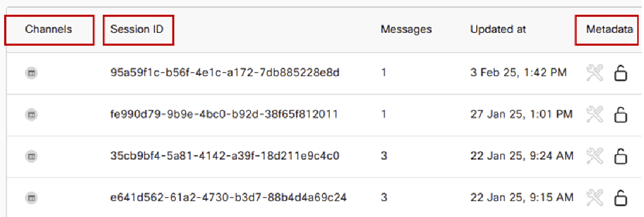Click tools icon in 9:15 AM session row
Image resolution: width=644 pixels, height=217 pixels.
point(594,198)
